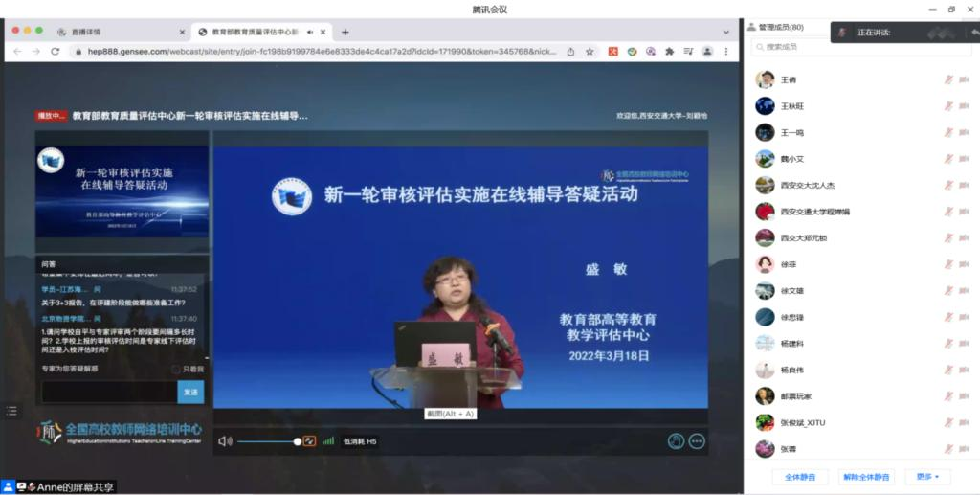The width and height of the screenshot is (980, 495).
Task: Toggle camera for 张蓉
Action: click(x=964, y=449)
